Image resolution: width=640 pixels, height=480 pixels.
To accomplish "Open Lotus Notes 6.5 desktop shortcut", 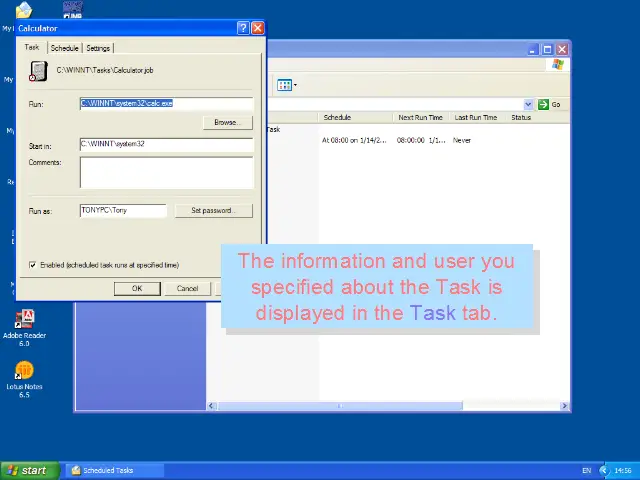I will point(24,371).
